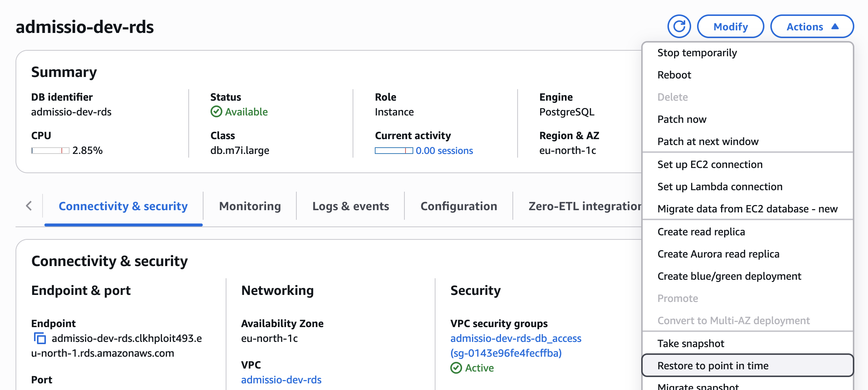
Task: Open the admissio-dev-rds VPC link
Action: point(281,380)
